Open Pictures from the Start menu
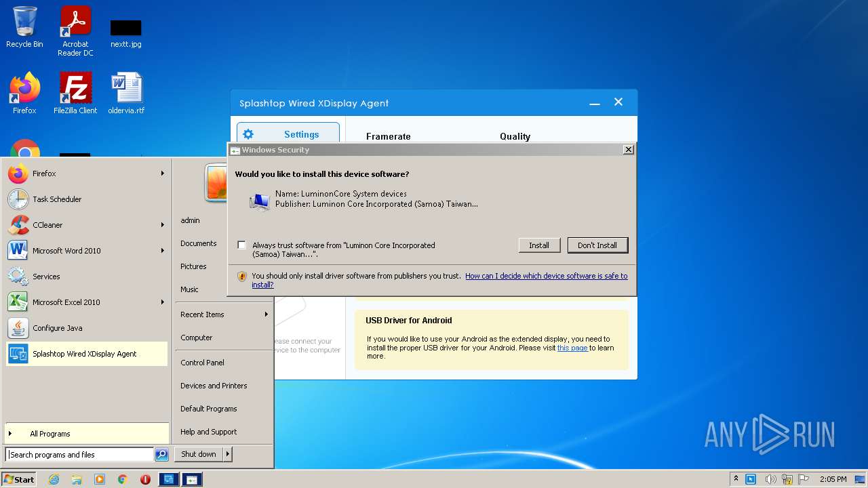 click(x=193, y=266)
